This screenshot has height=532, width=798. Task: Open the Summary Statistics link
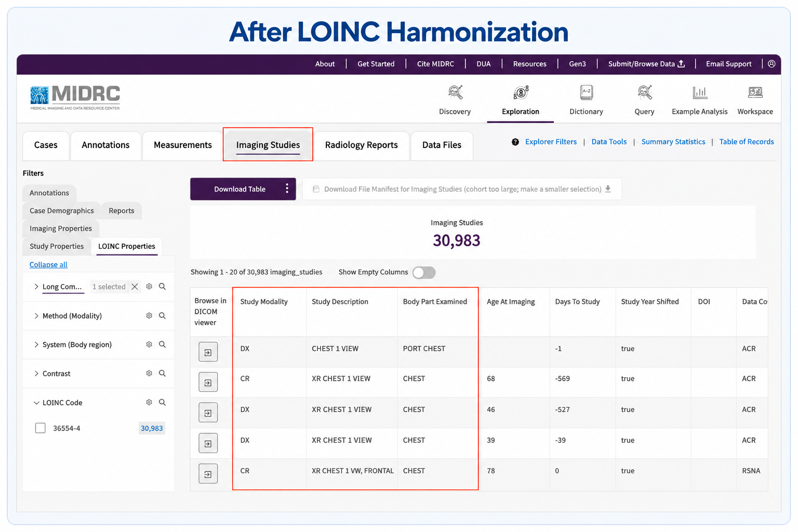coord(673,142)
